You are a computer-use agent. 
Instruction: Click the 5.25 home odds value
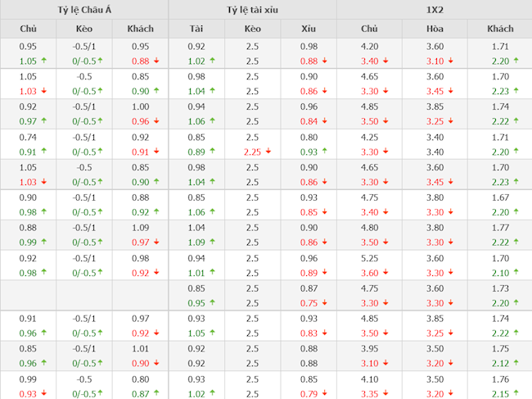pyautogui.click(x=369, y=258)
